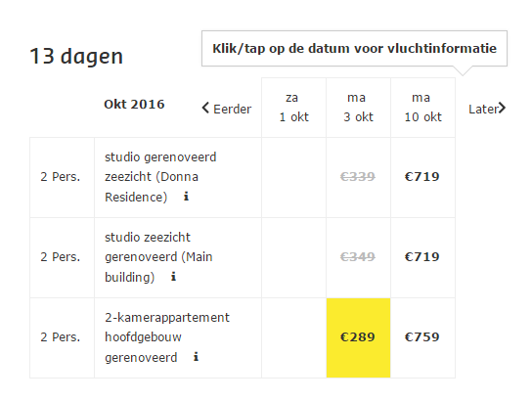
Task: Select the za 1 okt date column
Action: click(x=293, y=108)
